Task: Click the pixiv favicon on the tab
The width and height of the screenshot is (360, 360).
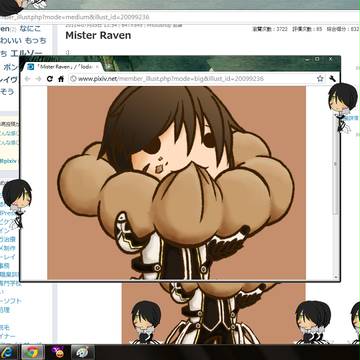Action: pos(31,67)
